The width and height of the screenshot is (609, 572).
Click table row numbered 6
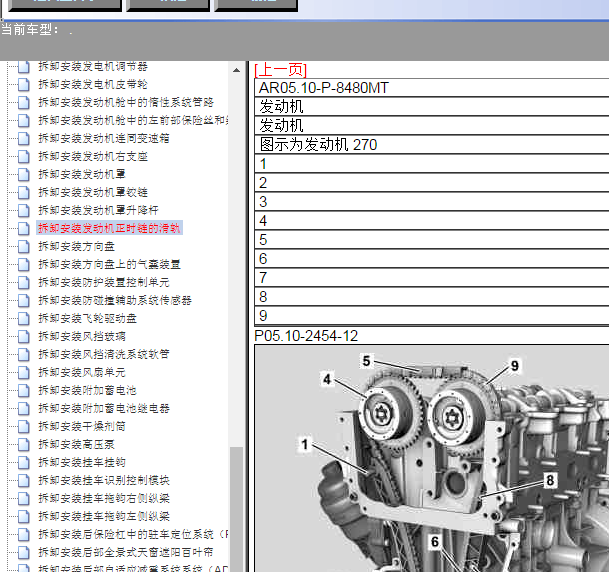432,259
